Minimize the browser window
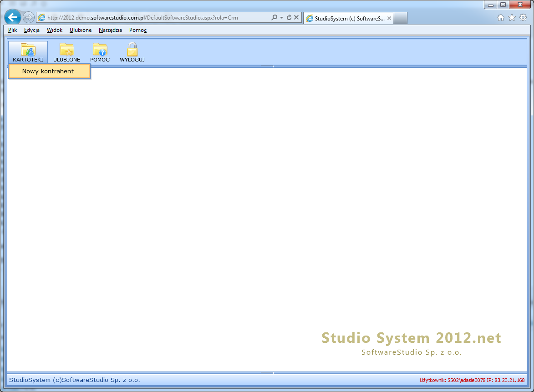 tap(491, 5)
